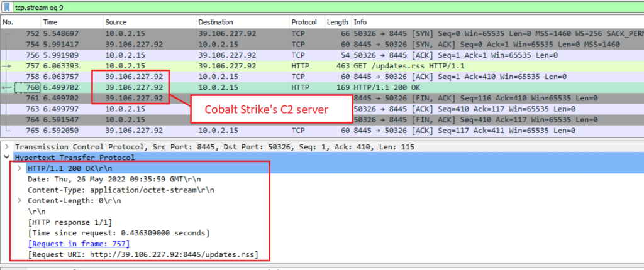Expand the Transmission Control Protocol section
The width and height of the screenshot is (644, 270).
[7, 146]
